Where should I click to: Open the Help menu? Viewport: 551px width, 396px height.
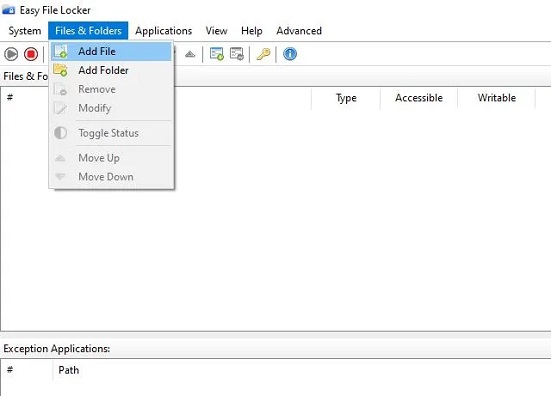click(x=252, y=31)
